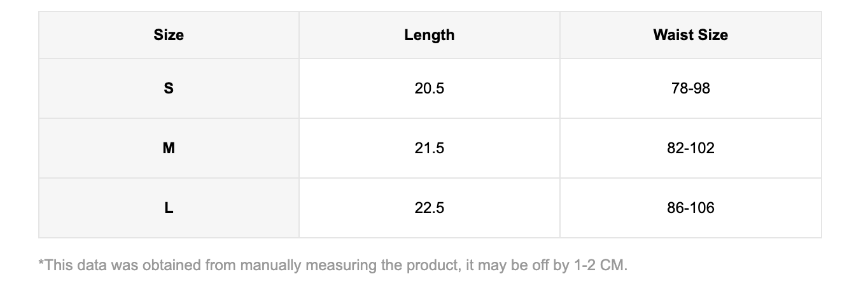Click the 82-102 waist size value
Image resolution: width=868 pixels, height=288 pixels.
(x=690, y=148)
